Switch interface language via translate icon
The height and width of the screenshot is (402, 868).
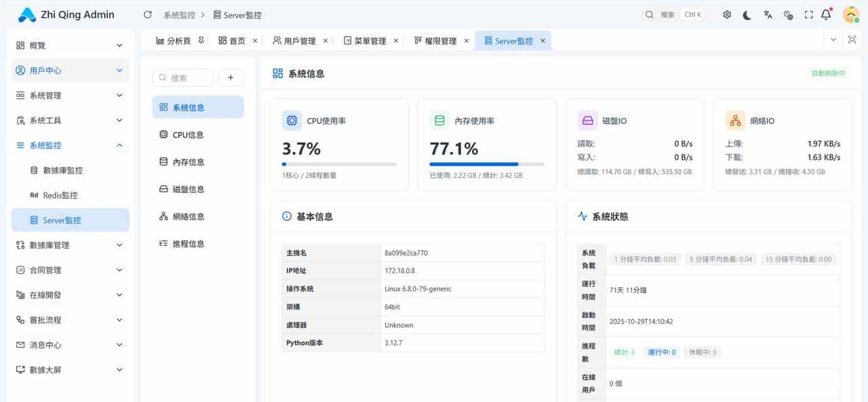pos(767,14)
